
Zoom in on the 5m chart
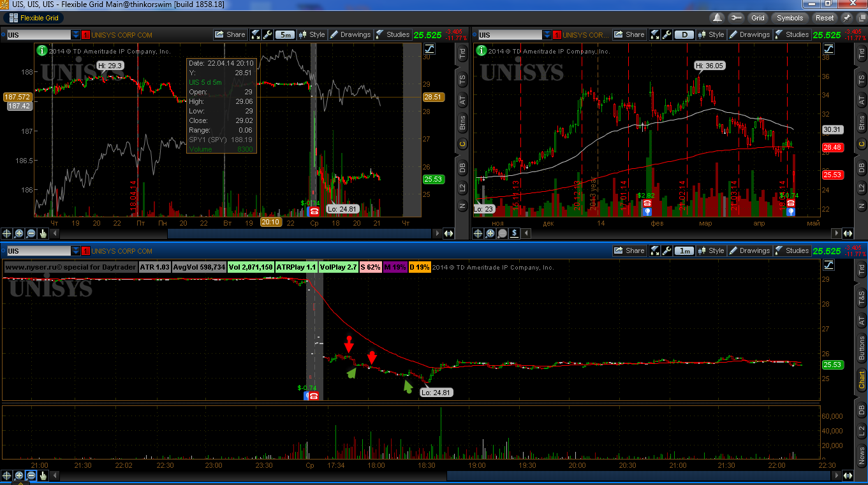(x=19, y=233)
